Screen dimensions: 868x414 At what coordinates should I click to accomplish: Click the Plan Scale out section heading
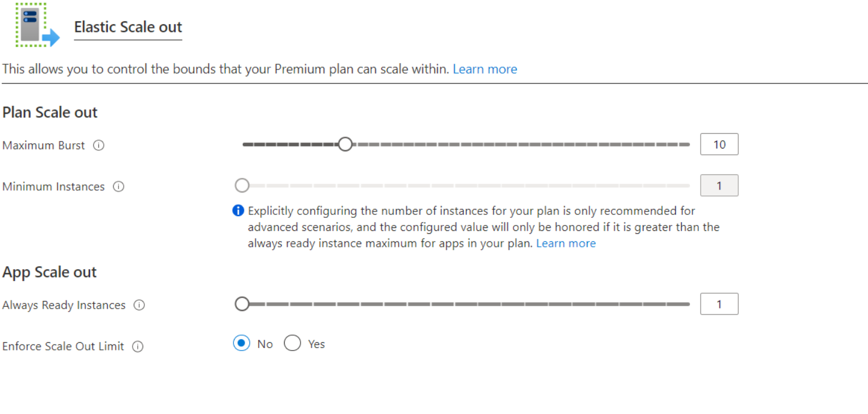click(x=49, y=112)
